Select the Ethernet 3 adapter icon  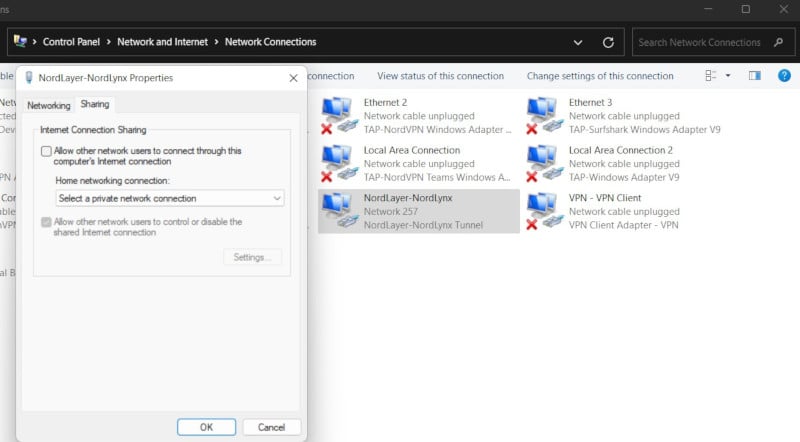[544, 116]
